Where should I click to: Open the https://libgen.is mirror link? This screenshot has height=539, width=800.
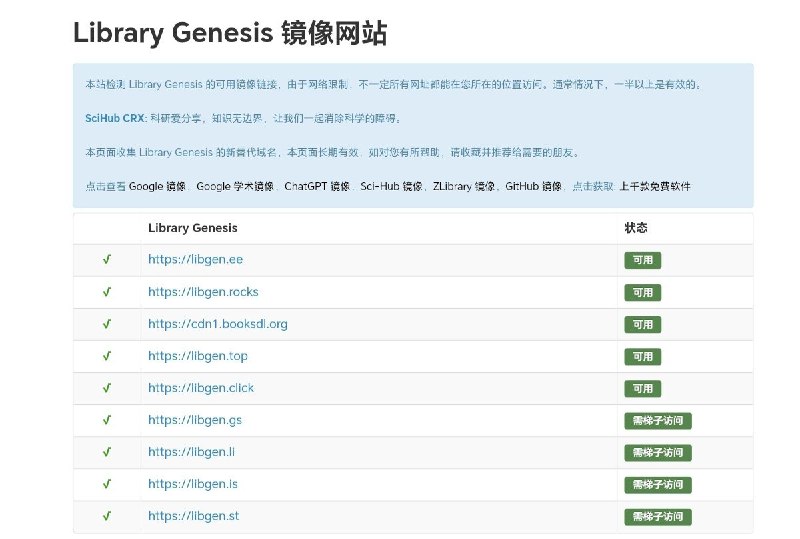tap(193, 484)
